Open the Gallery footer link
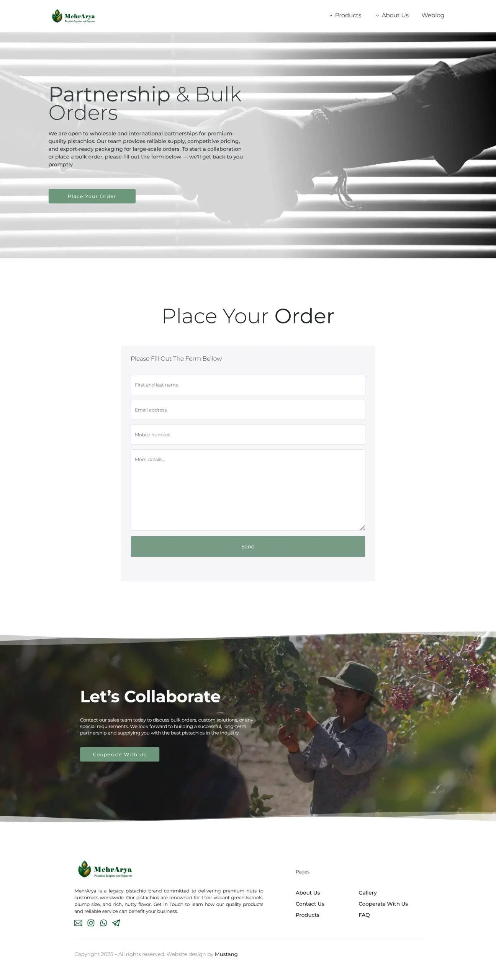 (368, 893)
